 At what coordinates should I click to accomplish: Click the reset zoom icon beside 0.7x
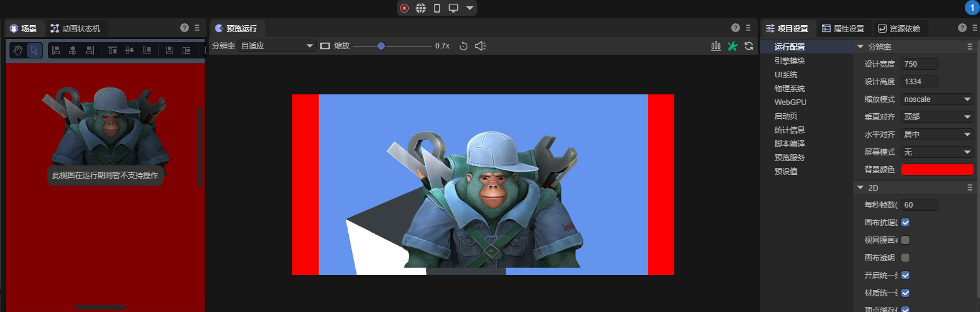(464, 46)
